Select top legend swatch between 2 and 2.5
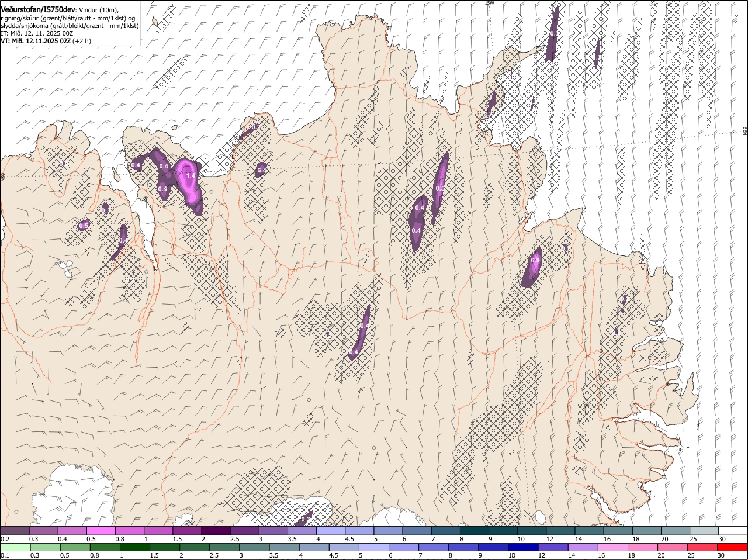The height and width of the screenshot is (560, 748). coord(216,530)
